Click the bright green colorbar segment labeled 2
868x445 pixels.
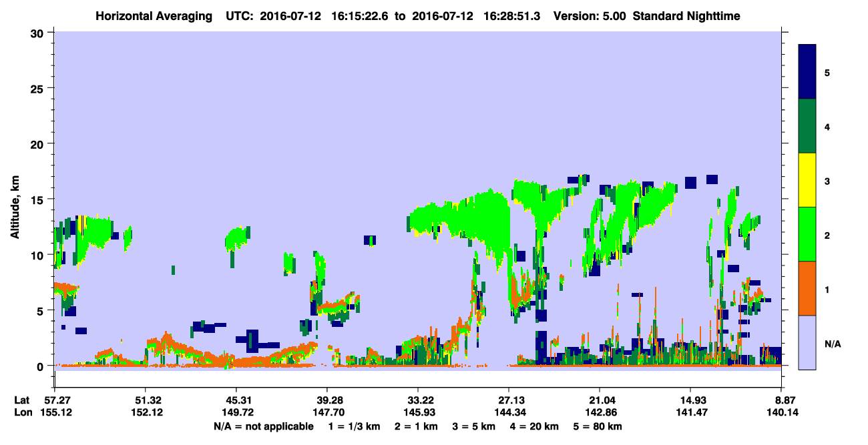(x=807, y=234)
